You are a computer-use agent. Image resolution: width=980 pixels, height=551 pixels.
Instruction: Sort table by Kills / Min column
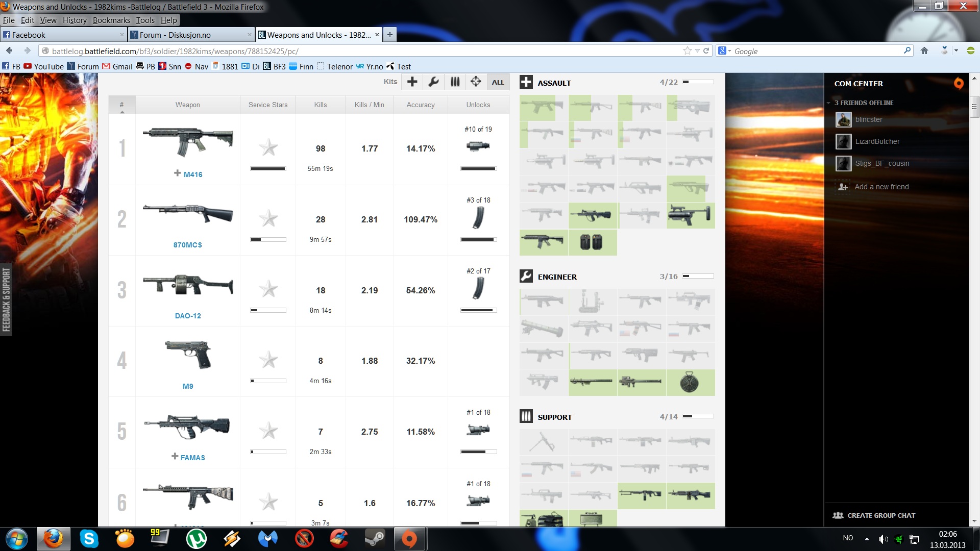pos(370,105)
